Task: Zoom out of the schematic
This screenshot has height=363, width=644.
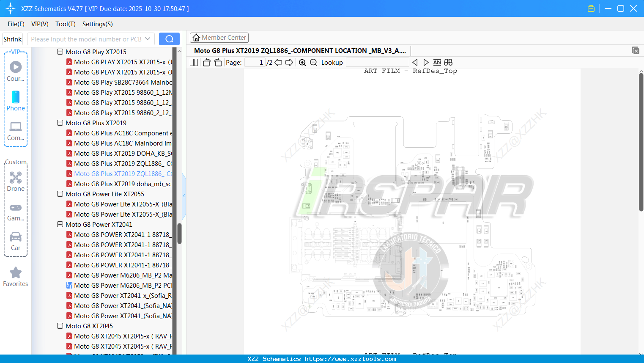Action: pyautogui.click(x=313, y=62)
